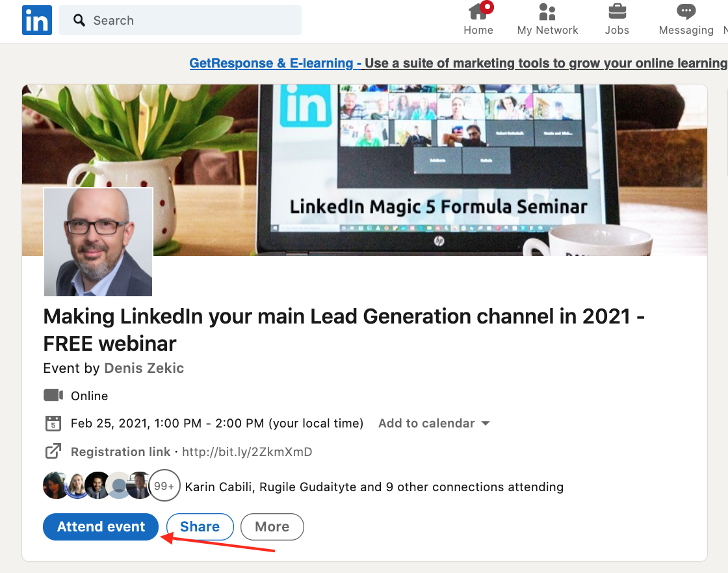The width and height of the screenshot is (728, 573).
Task: Open the bit.ly registration link
Action: click(247, 452)
